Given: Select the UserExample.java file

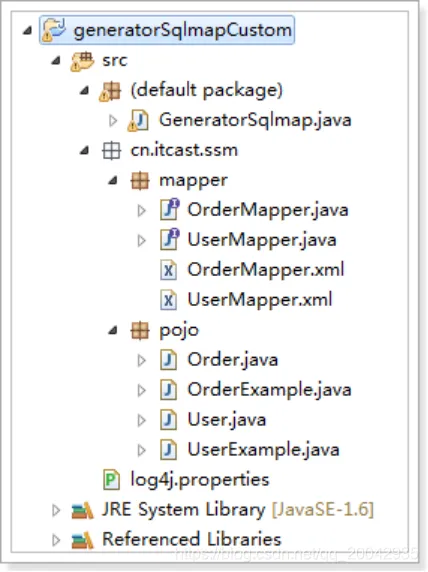Looking at the screenshot, I should click(263, 449).
